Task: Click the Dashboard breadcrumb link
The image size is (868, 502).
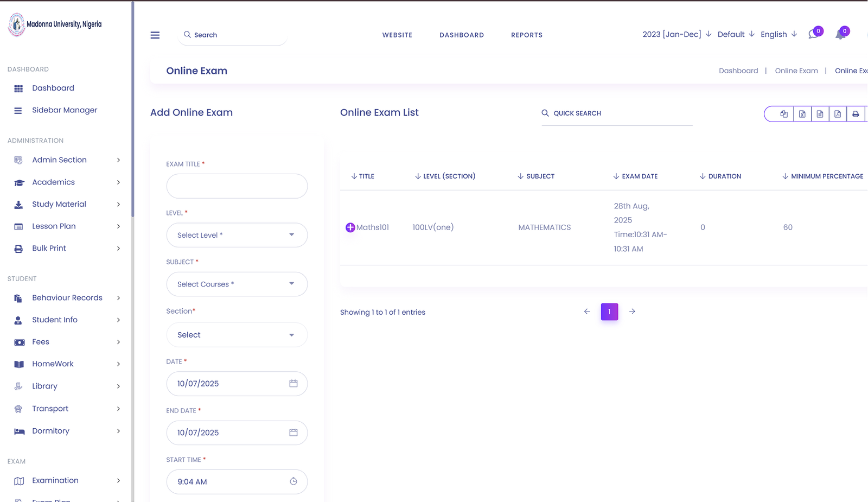Action: (x=738, y=71)
